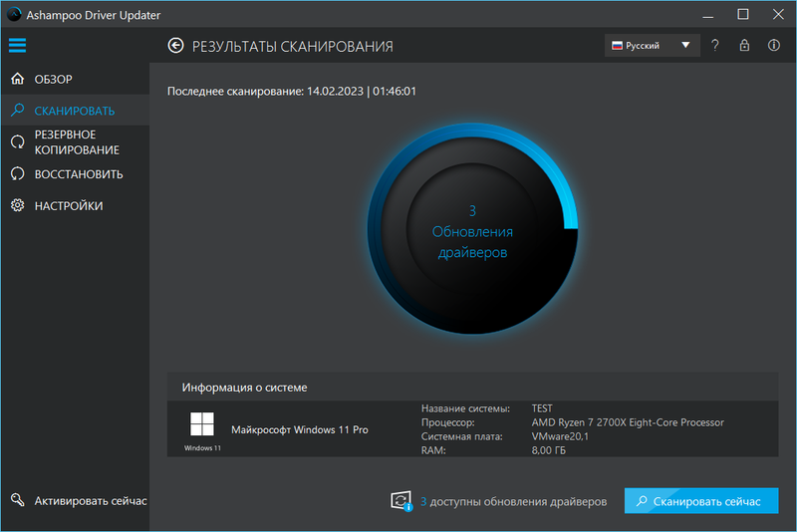Screen dimensions: 797x532
Task: Open the 3 доступны обновления драйверов link
Action: click(513, 501)
